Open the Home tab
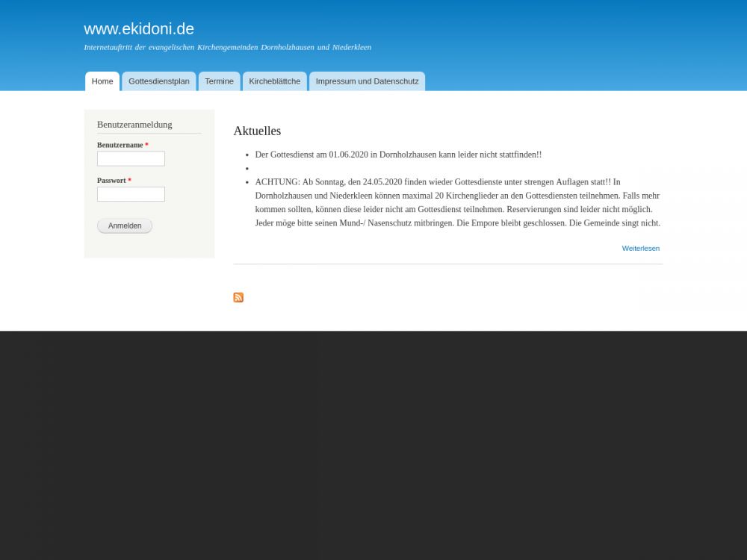 pyautogui.click(x=102, y=81)
